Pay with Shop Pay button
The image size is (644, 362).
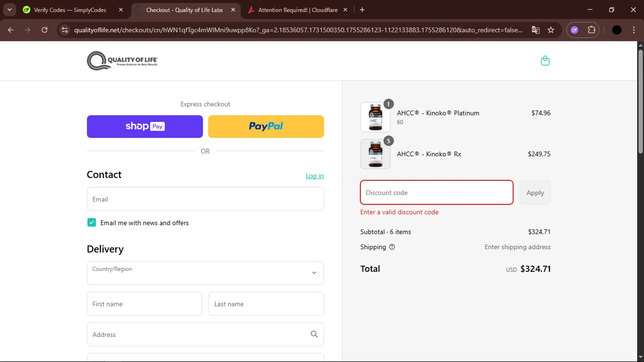pos(145,126)
